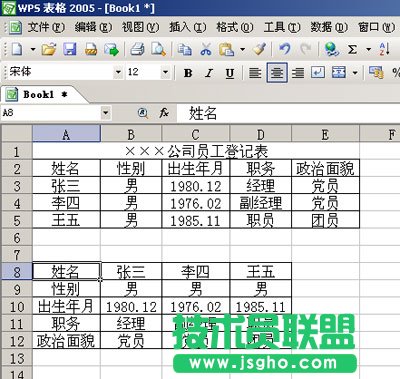400x379 pixels.
Task: Open the 窗口(W) menu
Action: [x=376, y=27]
